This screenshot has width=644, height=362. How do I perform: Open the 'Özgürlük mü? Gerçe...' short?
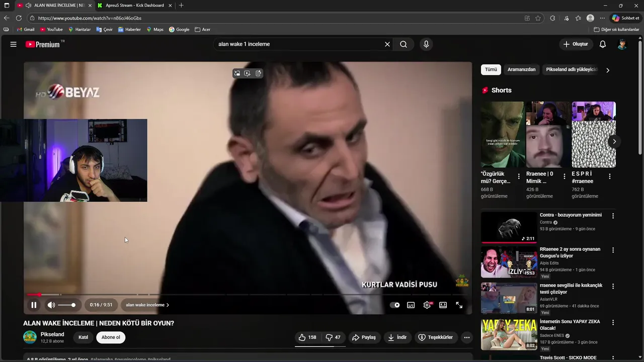pyautogui.click(x=503, y=135)
